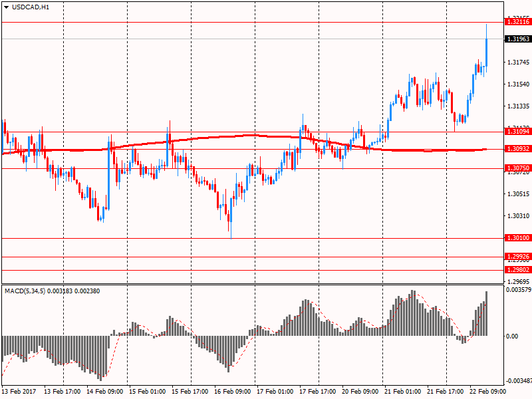Click the 1.30310 price axis value
The height and width of the screenshot is (399, 532).
point(518,215)
